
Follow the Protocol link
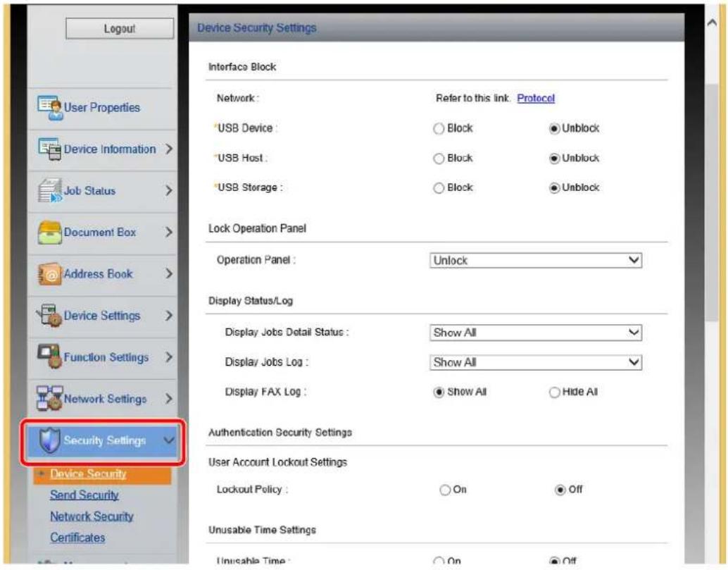[x=536, y=98]
